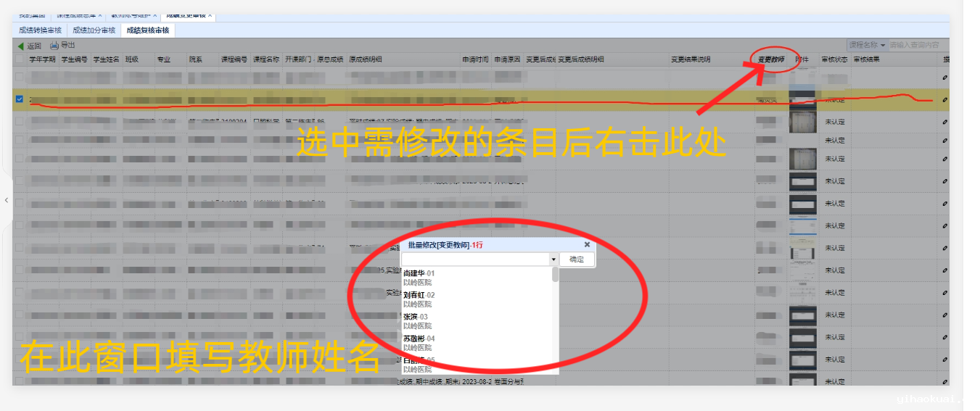Screen dimensions: 980x411
Task: Click the 课程编号 column header
Action: click(234, 59)
